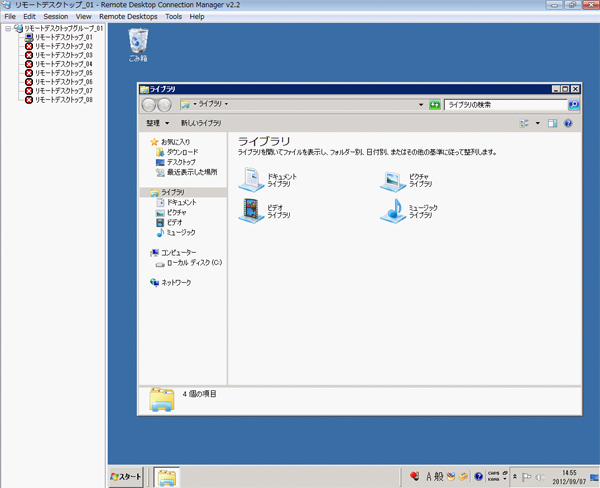
Task: Open the View menu
Action: click(83, 16)
